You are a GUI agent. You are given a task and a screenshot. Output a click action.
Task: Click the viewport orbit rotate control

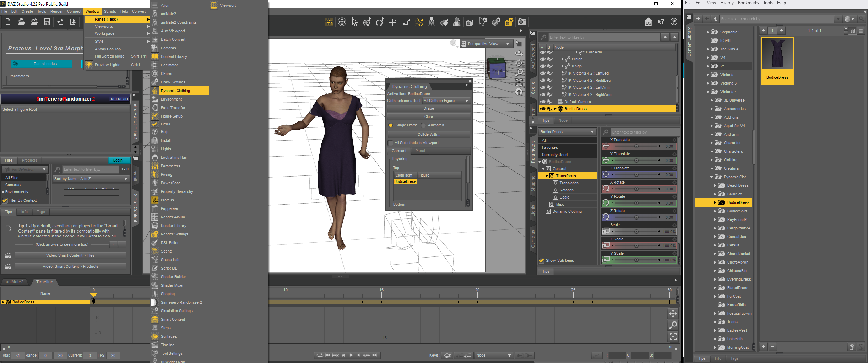click(519, 53)
